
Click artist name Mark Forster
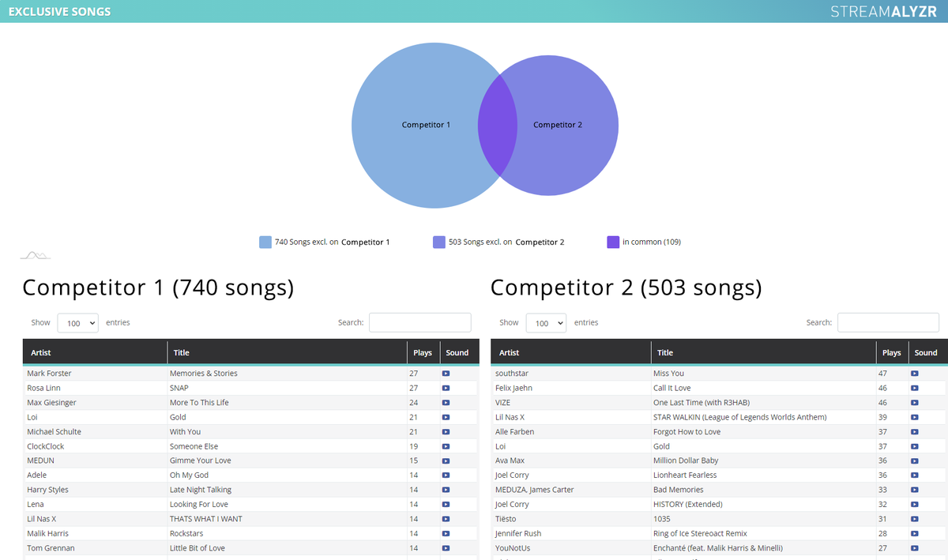pos(49,374)
